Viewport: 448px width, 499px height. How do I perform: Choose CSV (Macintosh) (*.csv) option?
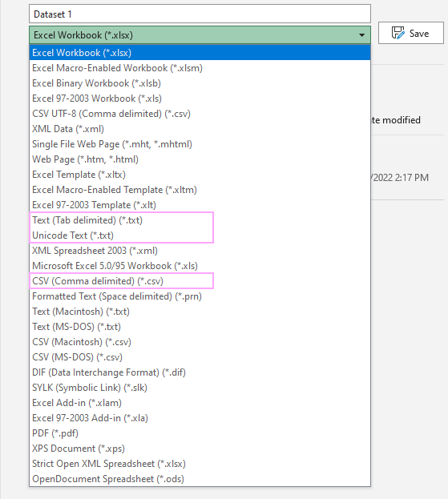(200, 342)
